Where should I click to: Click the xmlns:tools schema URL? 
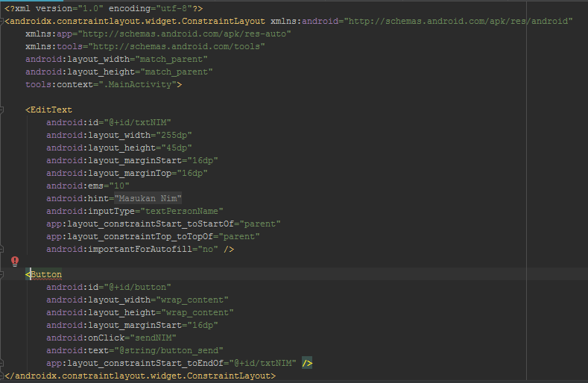point(176,46)
